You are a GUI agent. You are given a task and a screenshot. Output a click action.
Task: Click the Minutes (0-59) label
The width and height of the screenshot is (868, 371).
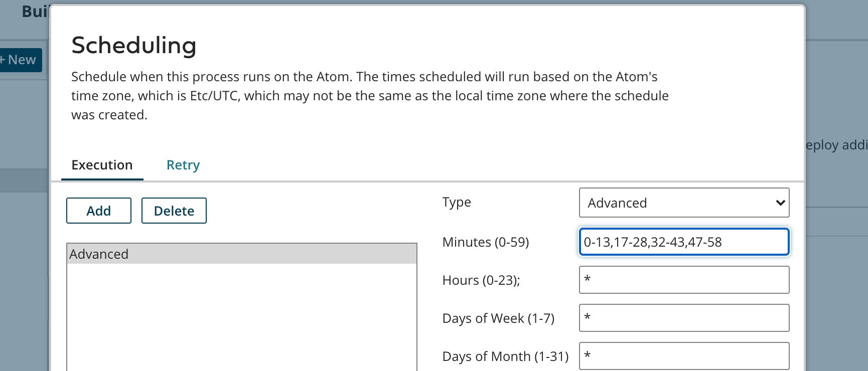[486, 242]
